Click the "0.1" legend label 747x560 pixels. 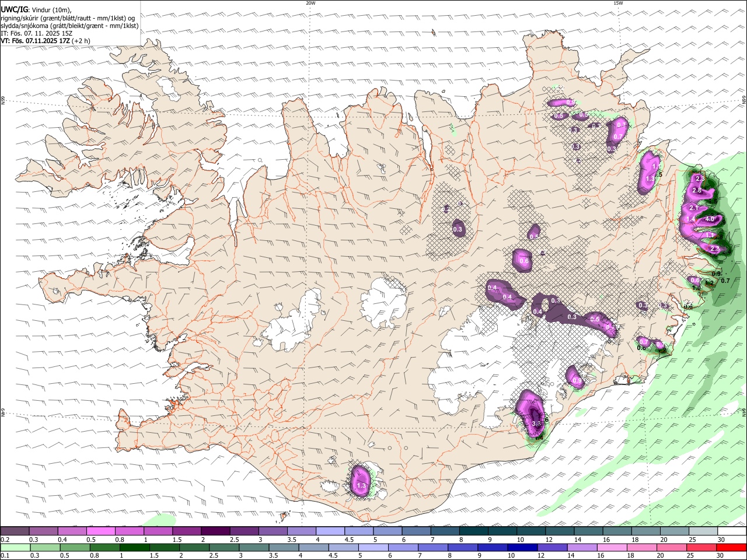click(5, 556)
